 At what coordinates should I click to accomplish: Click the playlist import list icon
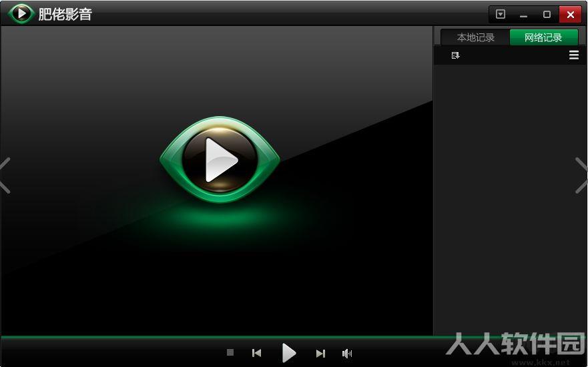[x=456, y=55]
